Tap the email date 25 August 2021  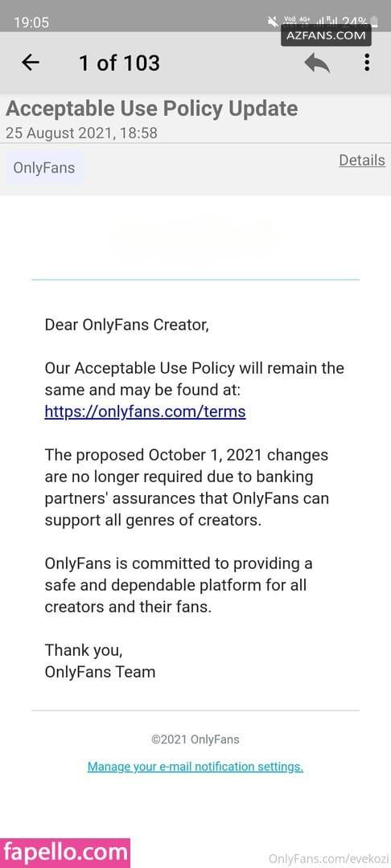tap(81, 133)
